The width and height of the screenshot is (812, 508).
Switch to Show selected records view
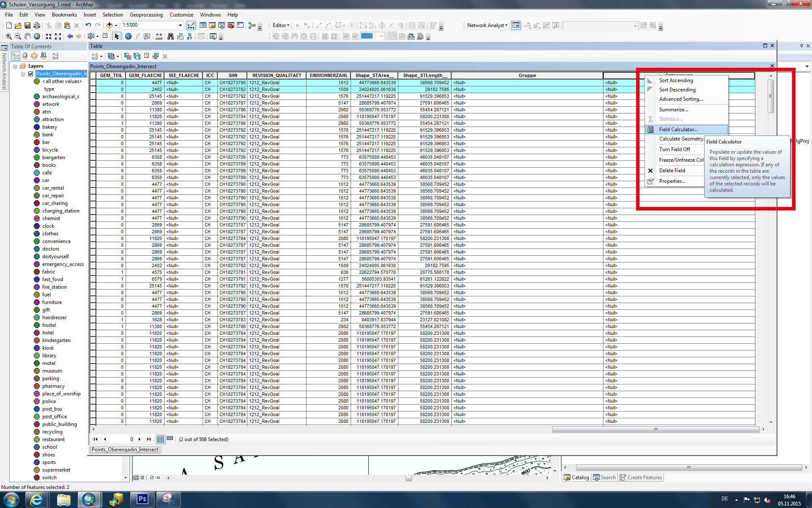tap(170, 439)
